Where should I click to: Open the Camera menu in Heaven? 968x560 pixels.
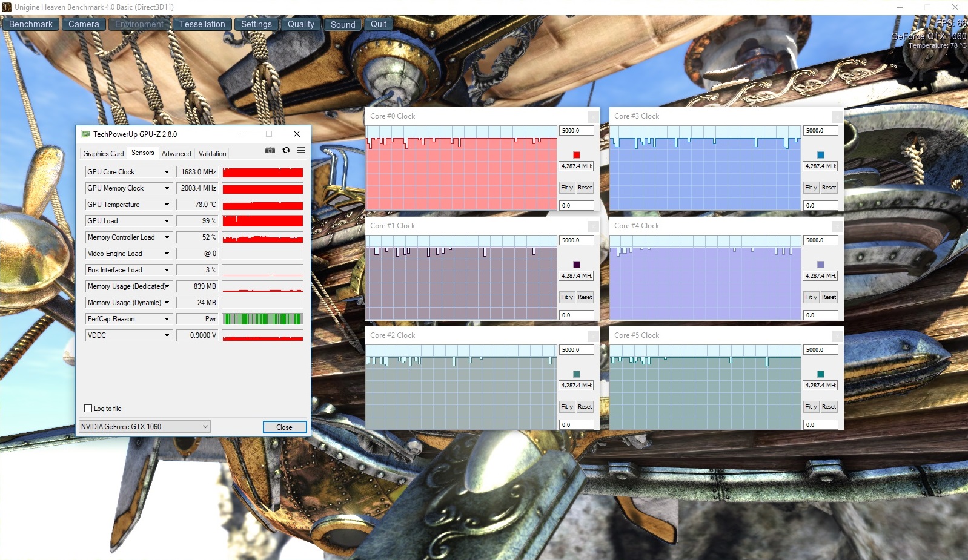[x=84, y=24]
